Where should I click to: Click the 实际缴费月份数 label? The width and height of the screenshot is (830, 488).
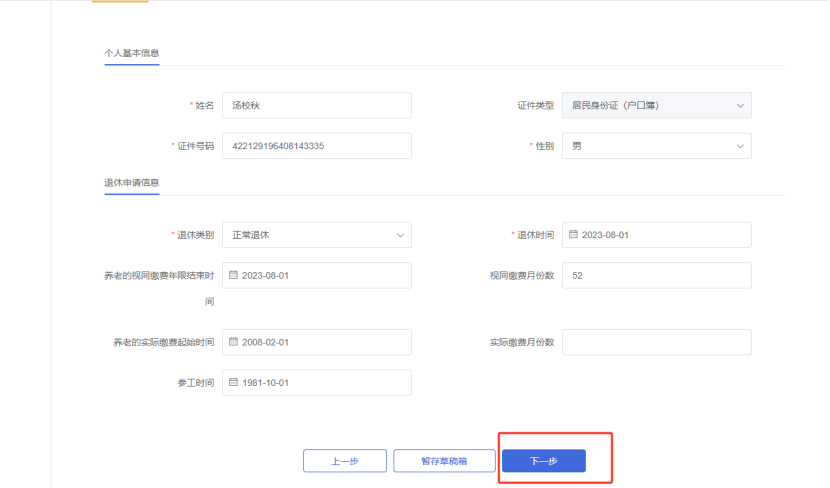[521, 342]
